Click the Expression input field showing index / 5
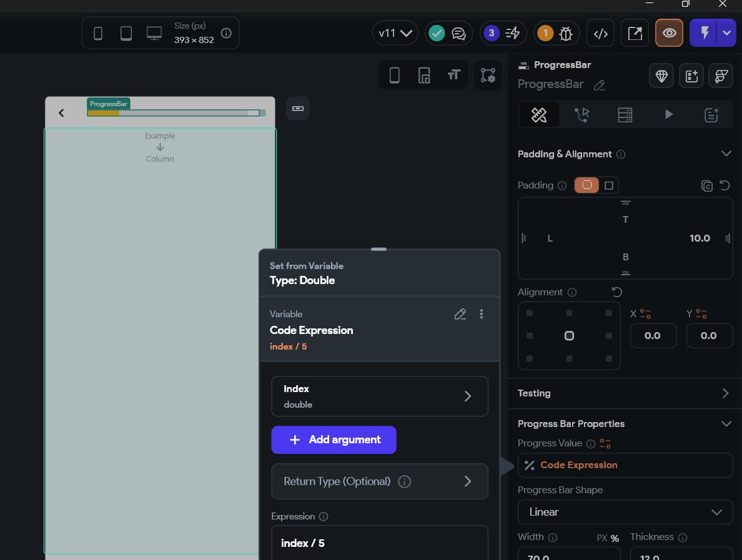The width and height of the screenshot is (742, 560). tap(379, 543)
